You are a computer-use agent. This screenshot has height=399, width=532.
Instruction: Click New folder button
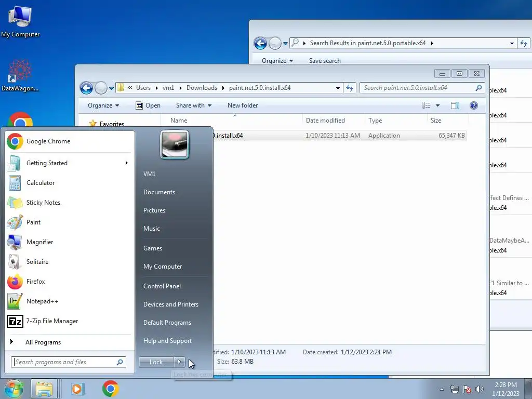click(x=243, y=105)
